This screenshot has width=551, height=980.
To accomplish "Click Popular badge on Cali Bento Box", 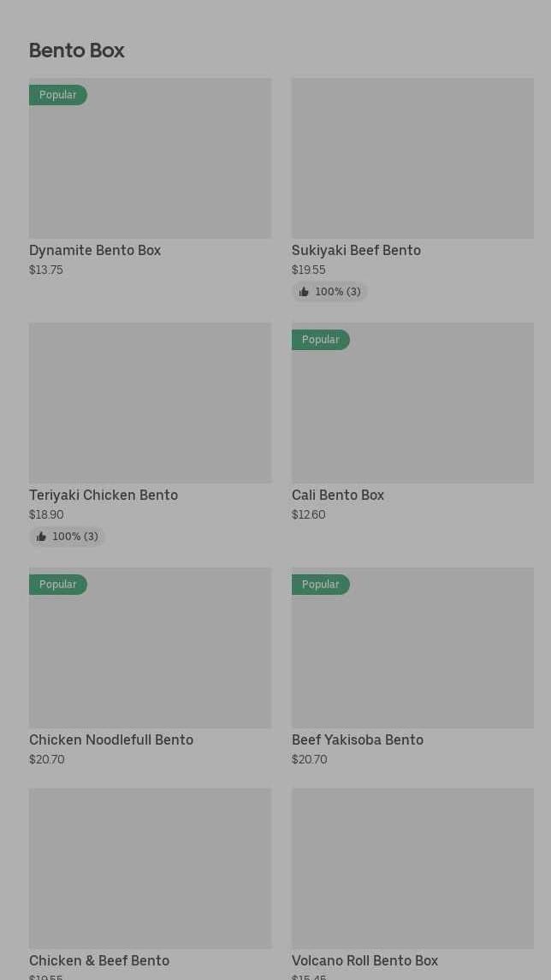I will click(321, 340).
